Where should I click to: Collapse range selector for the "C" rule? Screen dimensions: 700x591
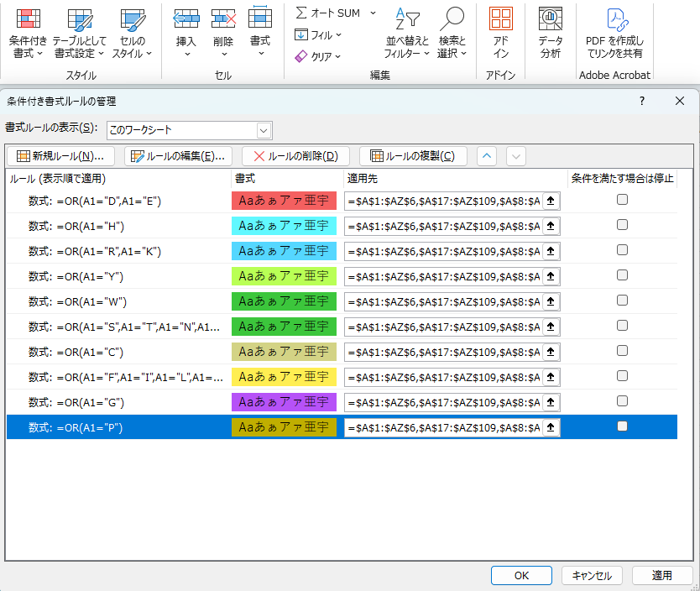551,353
